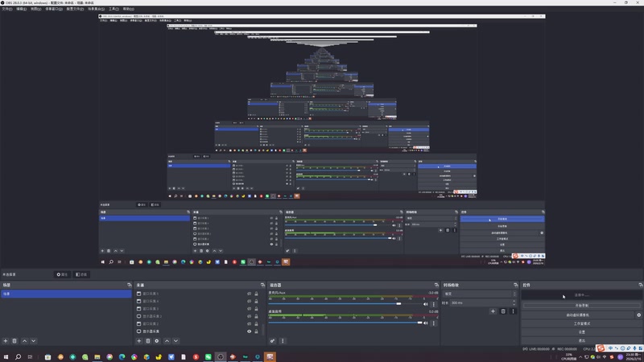644x362 pixels.
Task: Mute the Mic/Aux speaker icon
Action: pyautogui.click(x=426, y=304)
